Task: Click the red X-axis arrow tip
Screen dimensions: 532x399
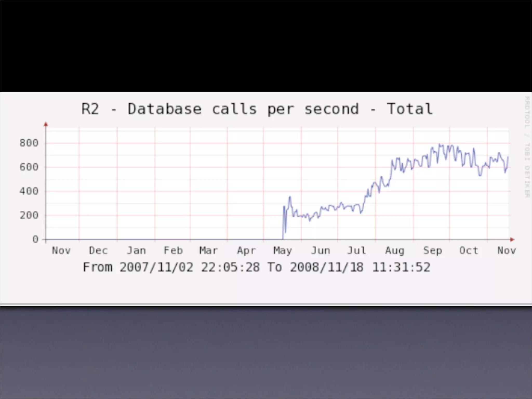Action: coord(512,240)
